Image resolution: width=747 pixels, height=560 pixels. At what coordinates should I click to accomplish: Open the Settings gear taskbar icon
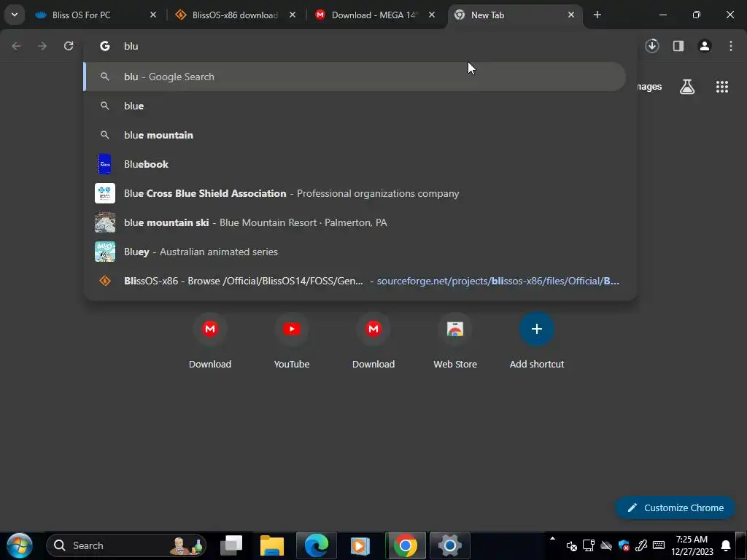click(x=449, y=545)
